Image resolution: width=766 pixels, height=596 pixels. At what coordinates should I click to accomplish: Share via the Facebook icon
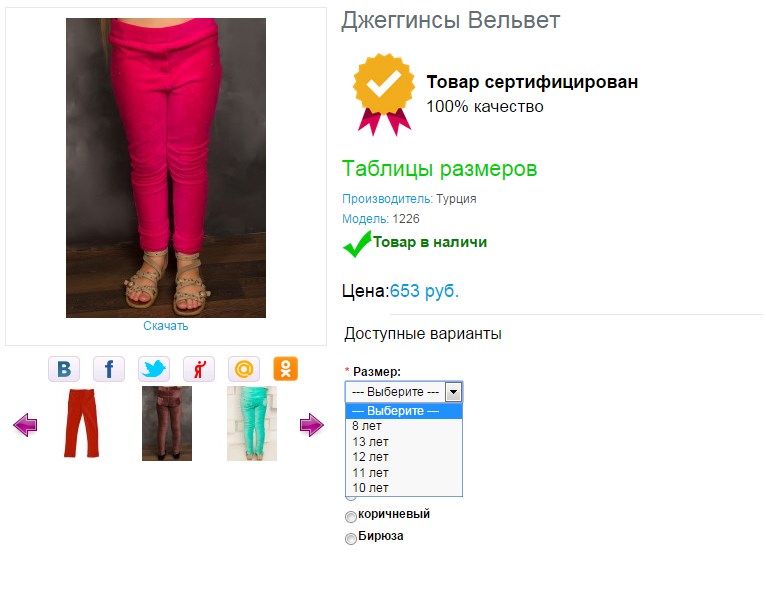click(109, 369)
